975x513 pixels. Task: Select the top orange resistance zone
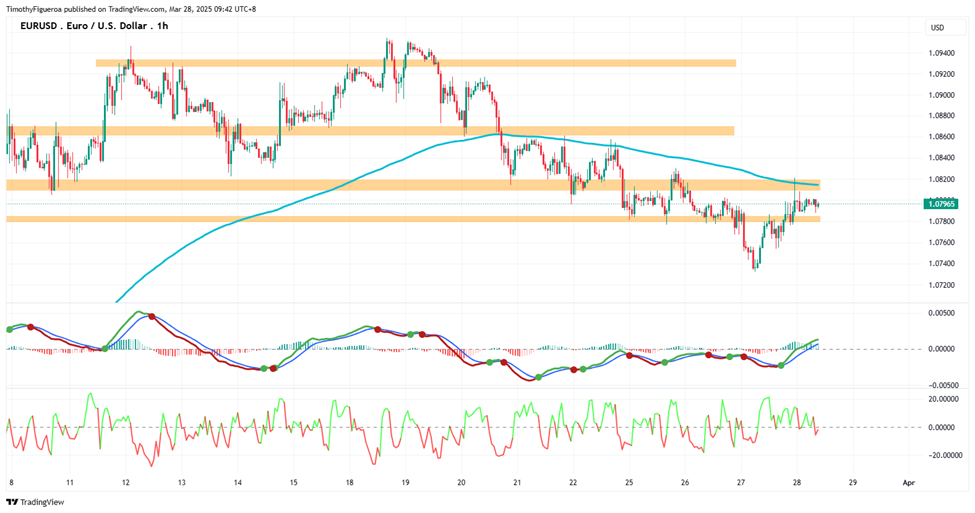click(x=415, y=63)
